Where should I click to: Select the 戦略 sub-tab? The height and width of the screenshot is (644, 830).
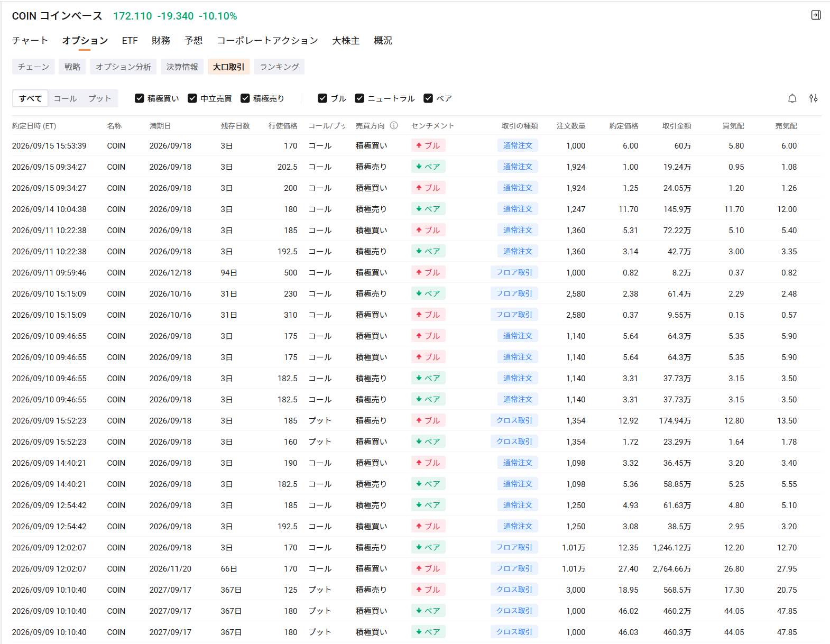pyautogui.click(x=72, y=67)
